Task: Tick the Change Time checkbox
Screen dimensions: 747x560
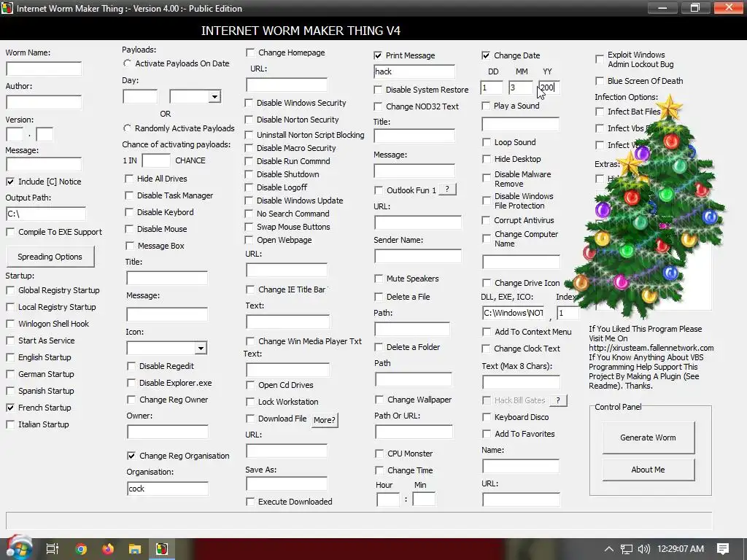Action: pos(379,470)
